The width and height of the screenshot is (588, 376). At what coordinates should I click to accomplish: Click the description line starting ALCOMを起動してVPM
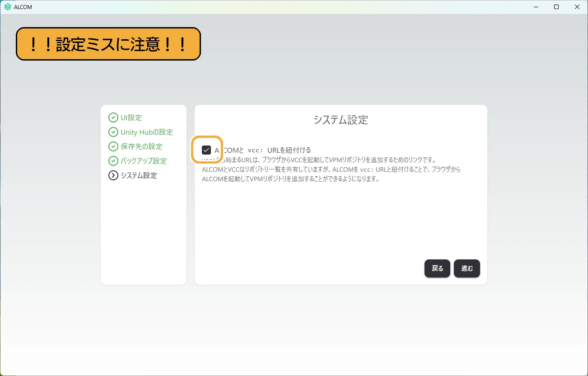click(x=291, y=179)
